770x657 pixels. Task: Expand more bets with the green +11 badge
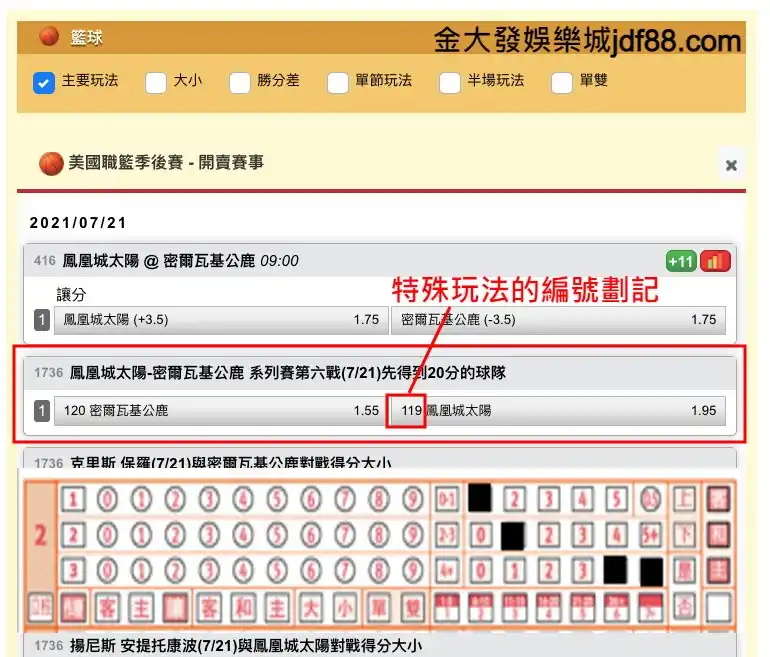(x=681, y=261)
